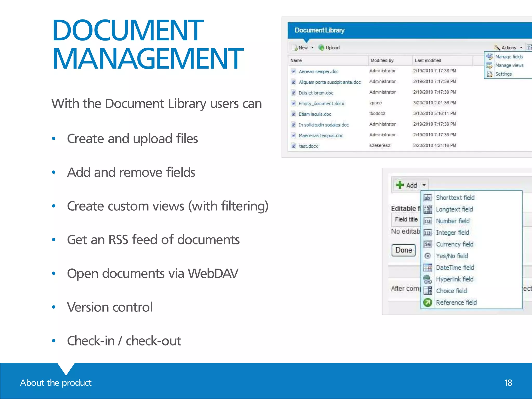The width and height of the screenshot is (532, 399).
Task: Open Duis et lorem.doc link
Action: [316, 93]
